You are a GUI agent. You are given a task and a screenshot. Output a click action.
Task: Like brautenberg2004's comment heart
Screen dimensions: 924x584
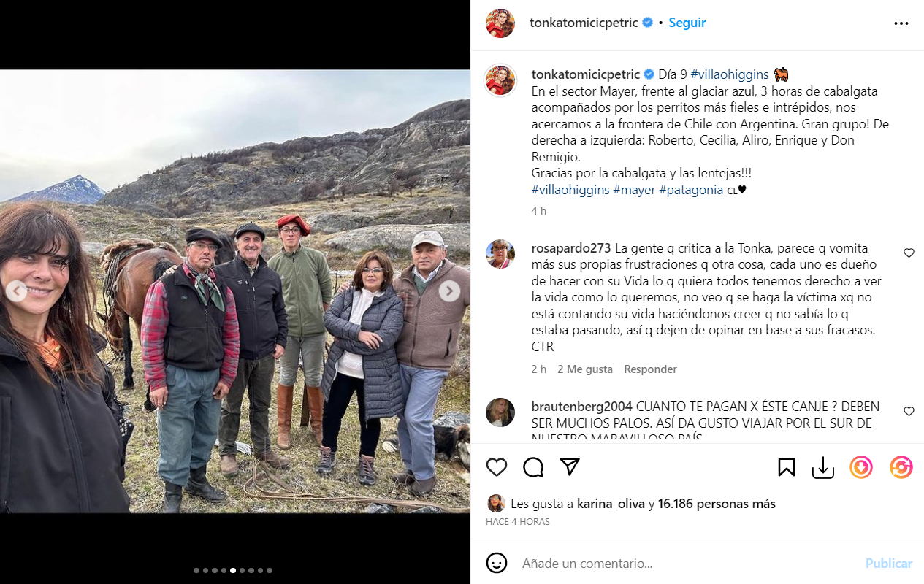pos(909,411)
